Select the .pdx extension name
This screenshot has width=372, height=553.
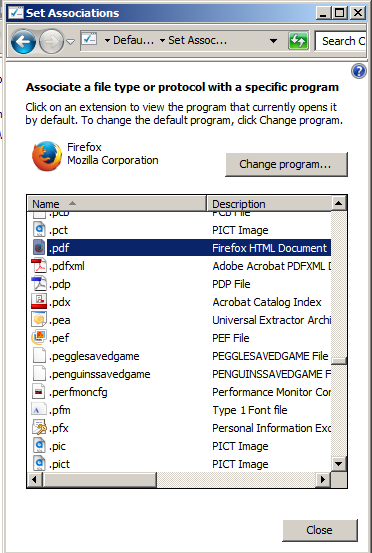click(x=60, y=302)
